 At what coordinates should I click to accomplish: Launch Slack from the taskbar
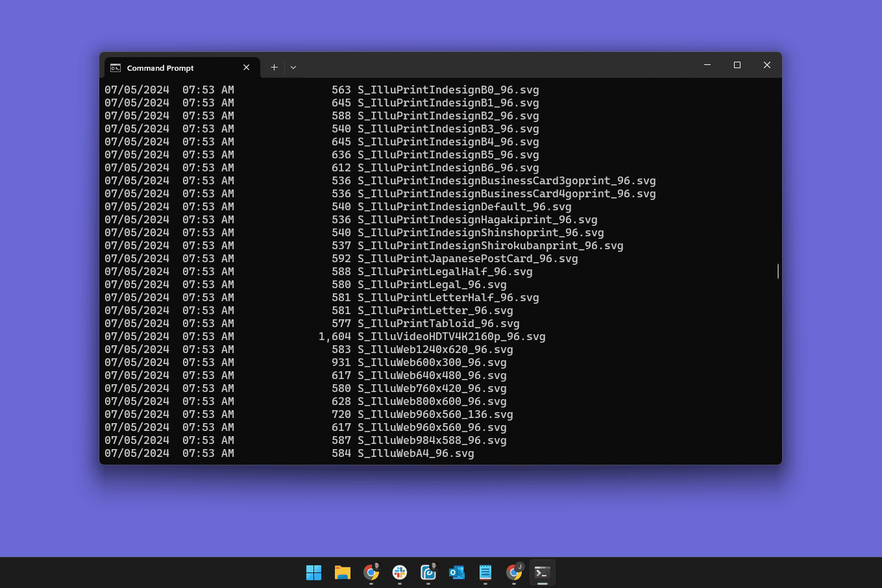pyautogui.click(x=399, y=572)
